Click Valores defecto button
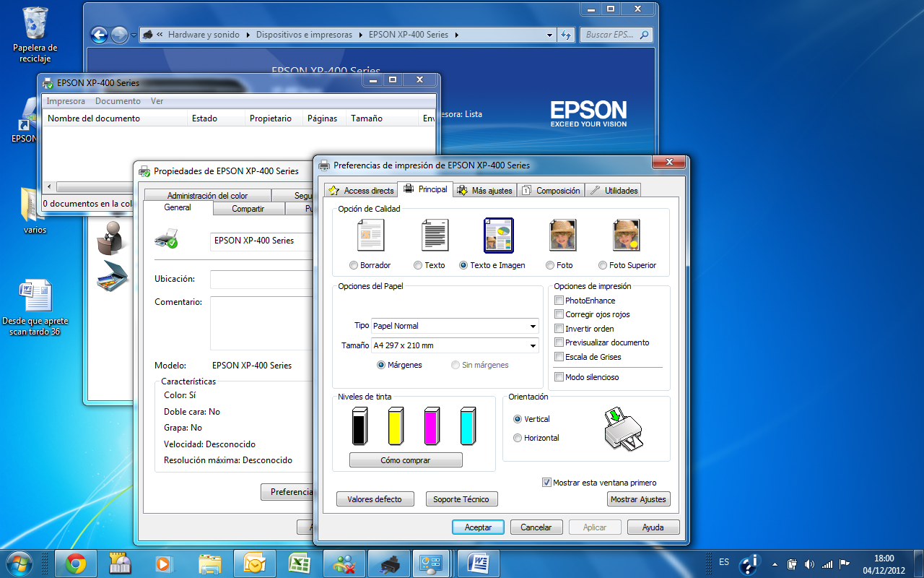The width and height of the screenshot is (924, 578). pos(375,499)
